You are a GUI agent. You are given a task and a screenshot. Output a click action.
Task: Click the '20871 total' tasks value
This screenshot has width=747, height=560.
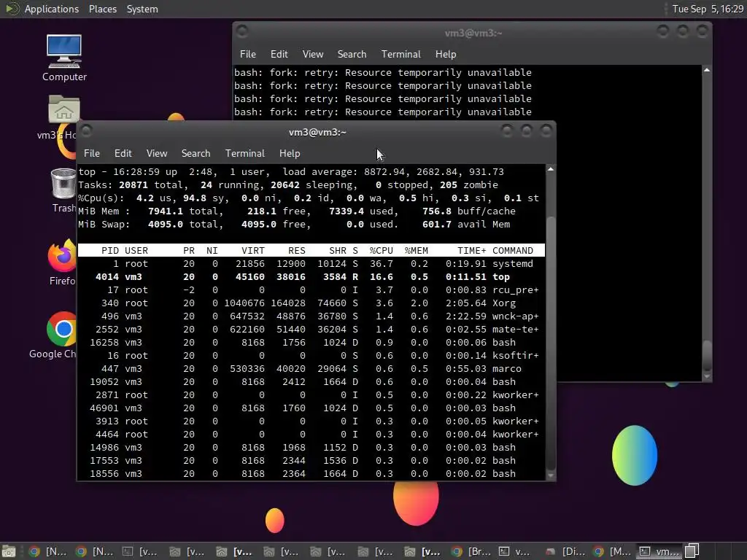[x=150, y=184]
